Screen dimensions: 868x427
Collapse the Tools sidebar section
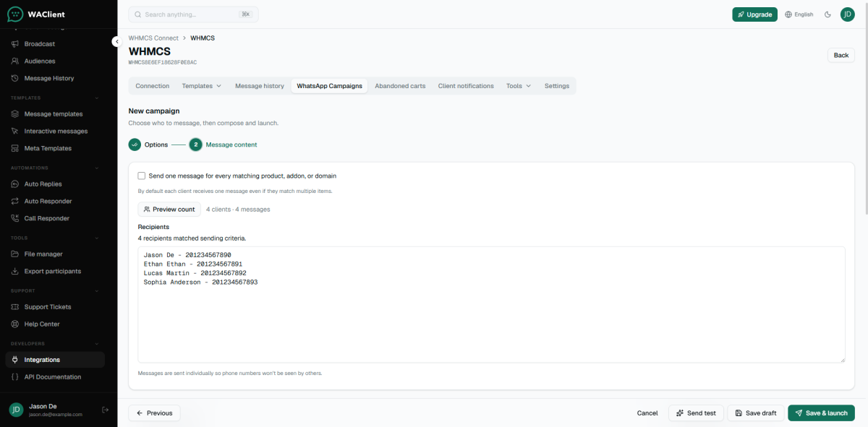click(97, 238)
